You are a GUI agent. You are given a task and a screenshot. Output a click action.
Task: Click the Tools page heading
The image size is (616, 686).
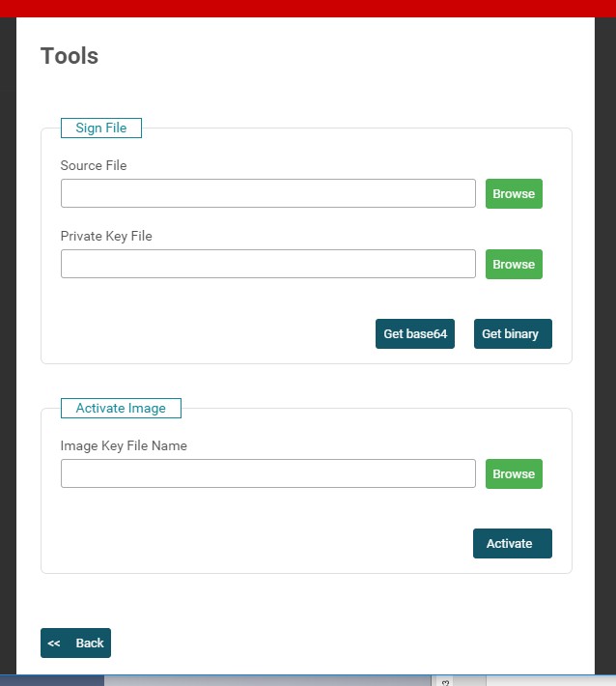pyautogui.click(x=70, y=56)
